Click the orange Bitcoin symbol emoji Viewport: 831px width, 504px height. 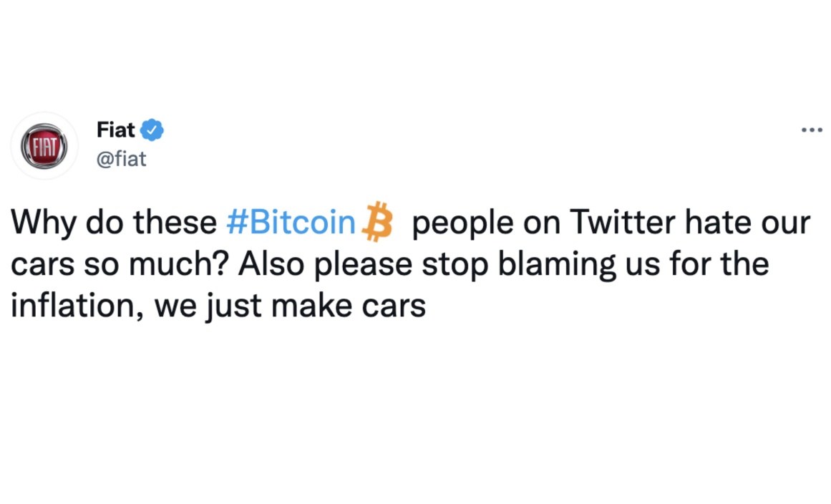pos(376,221)
